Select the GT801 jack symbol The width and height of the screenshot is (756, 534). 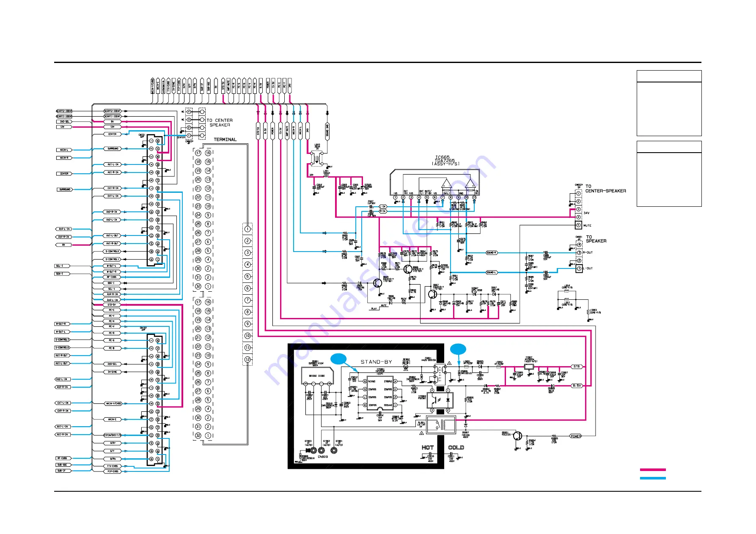334,451
